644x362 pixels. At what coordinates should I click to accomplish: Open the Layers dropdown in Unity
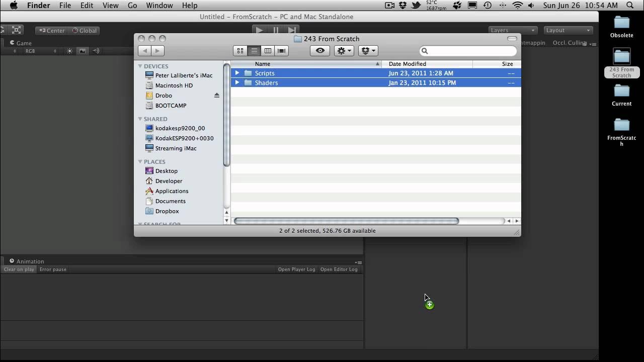[513, 30]
